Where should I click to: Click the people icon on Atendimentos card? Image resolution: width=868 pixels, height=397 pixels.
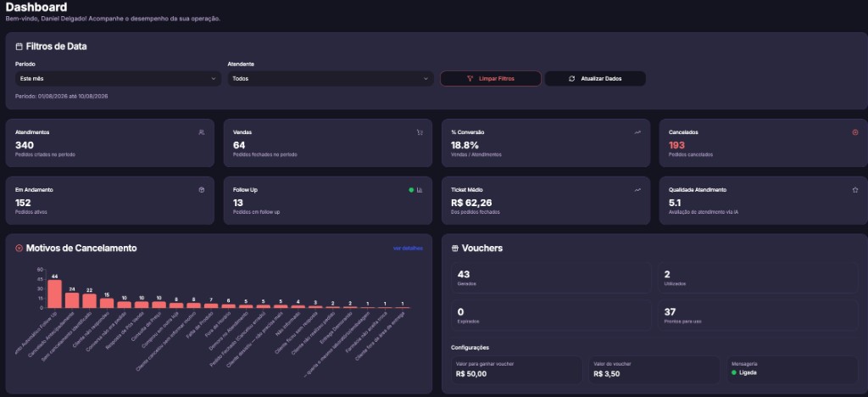pos(202,132)
